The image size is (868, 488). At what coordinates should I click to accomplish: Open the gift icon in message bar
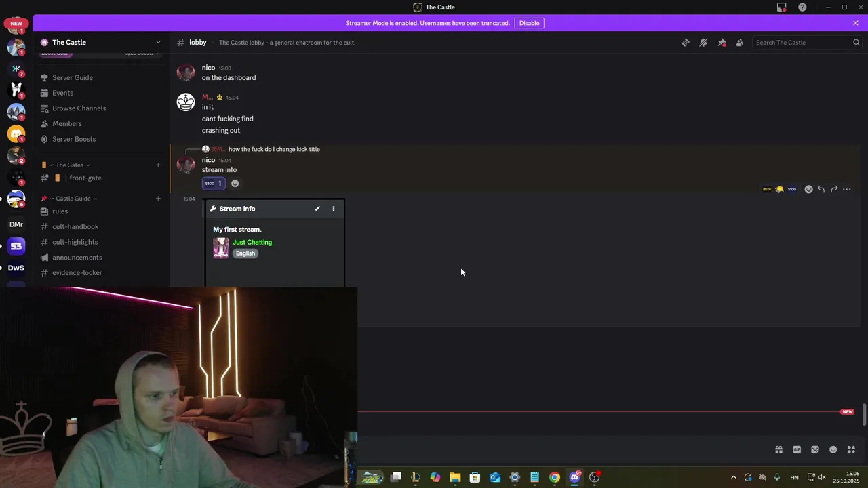[778, 449]
